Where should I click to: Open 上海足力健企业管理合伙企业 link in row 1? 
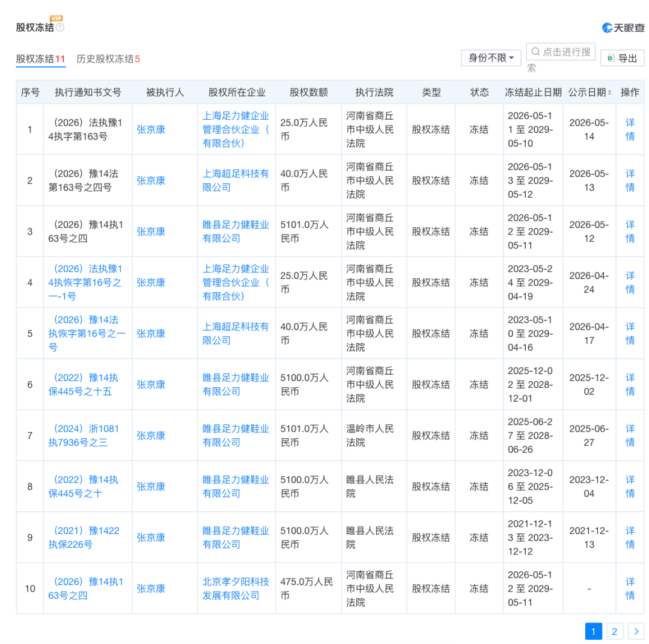(x=236, y=129)
